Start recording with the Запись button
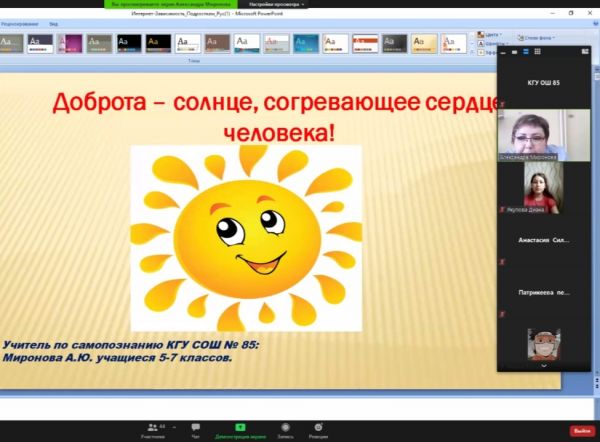Image resolution: width=600 pixels, height=442 pixels. [x=285, y=428]
